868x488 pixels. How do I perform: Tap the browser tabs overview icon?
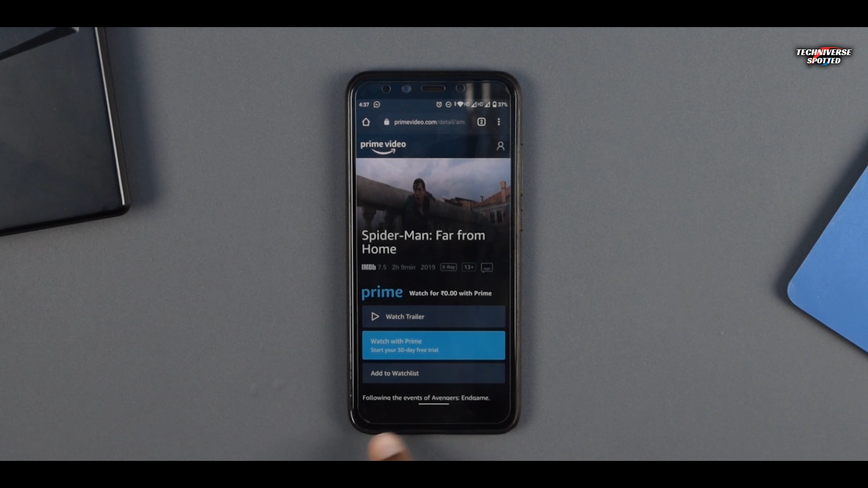tap(481, 122)
